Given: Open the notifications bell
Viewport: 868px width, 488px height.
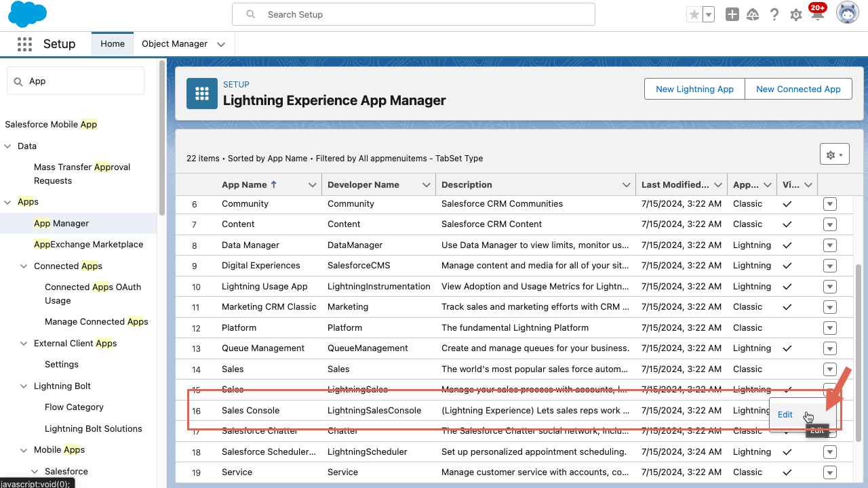Looking at the screenshot, I should (x=817, y=14).
